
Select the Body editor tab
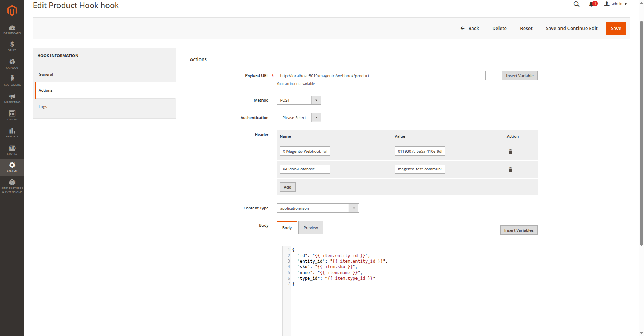287,228
